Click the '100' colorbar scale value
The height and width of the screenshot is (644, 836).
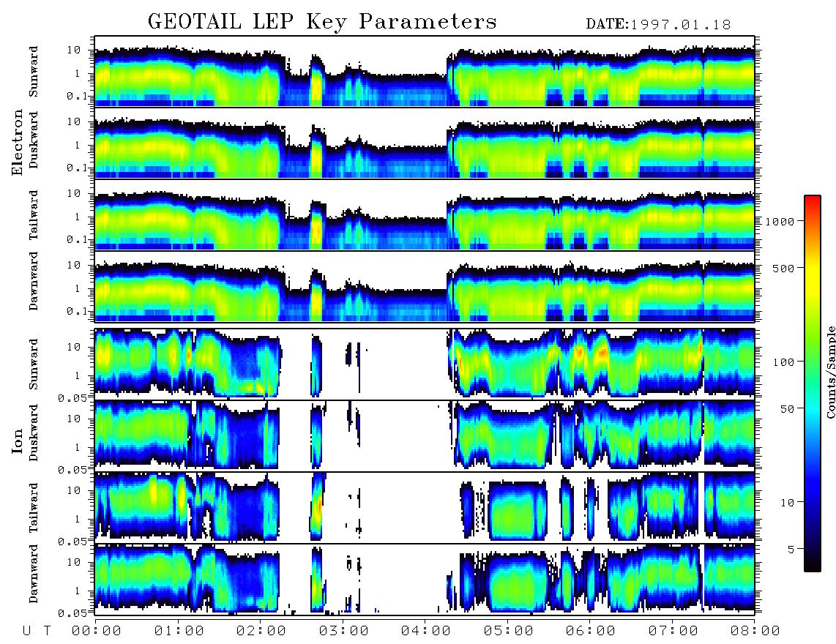tap(783, 362)
